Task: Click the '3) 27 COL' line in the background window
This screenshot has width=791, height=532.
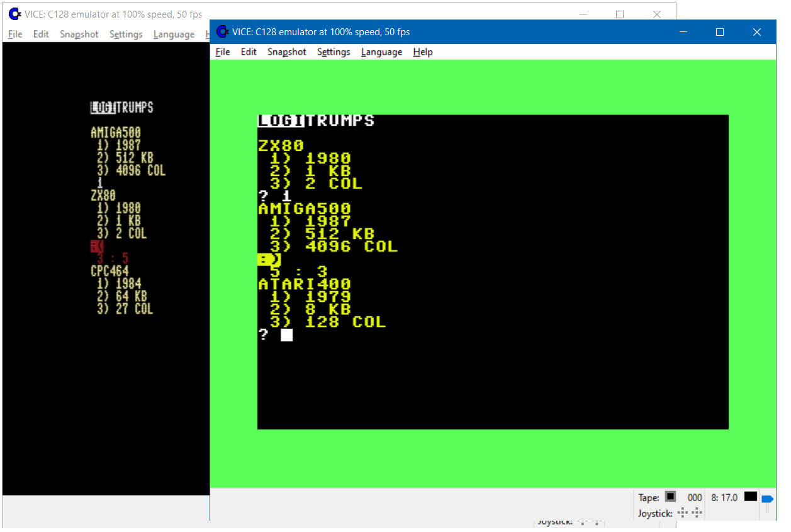Action: point(125,309)
